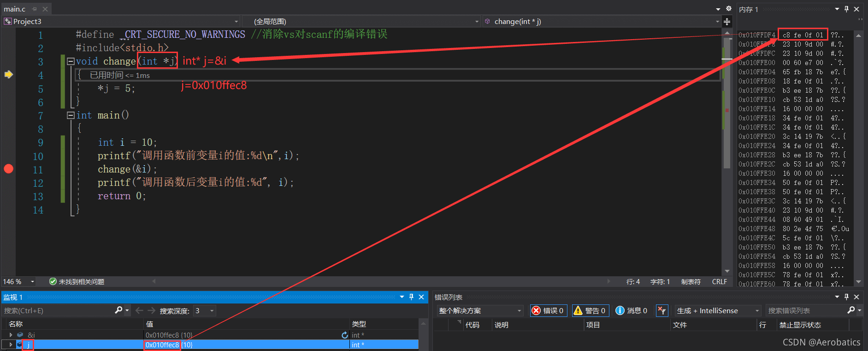Toggle the 消息 0 messages filter
868x351 pixels.
(x=632, y=310)
